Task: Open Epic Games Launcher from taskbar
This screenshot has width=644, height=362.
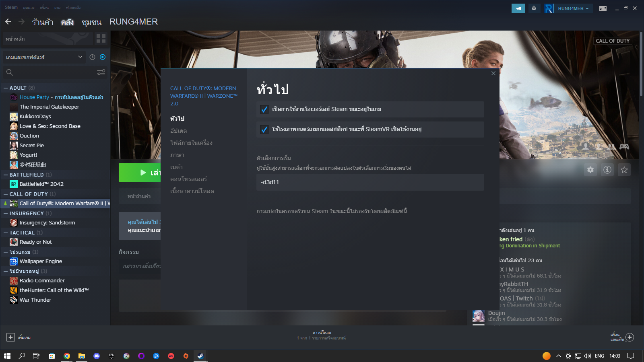Action: [x=111, y=356]
